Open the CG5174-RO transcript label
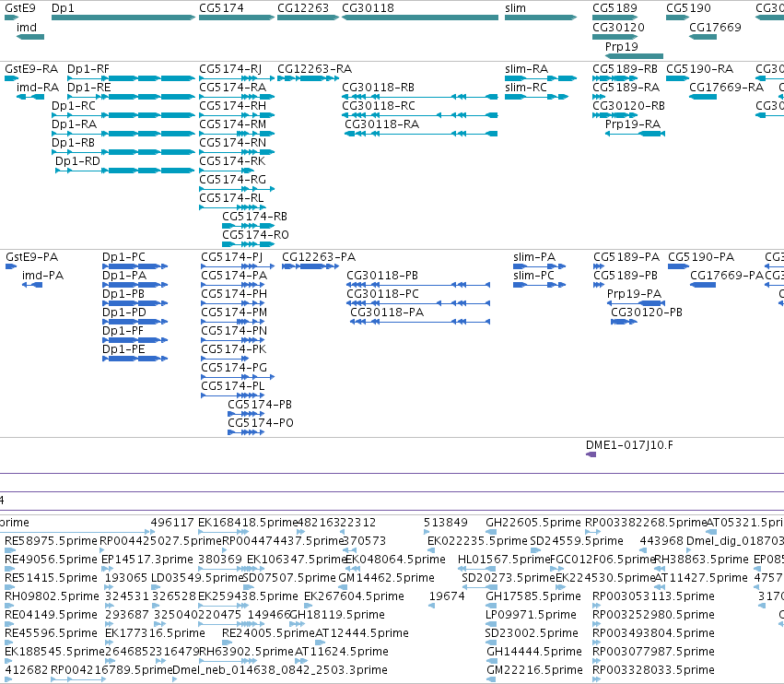The height and width of the screenshot is (684, 784). (255, 235)
